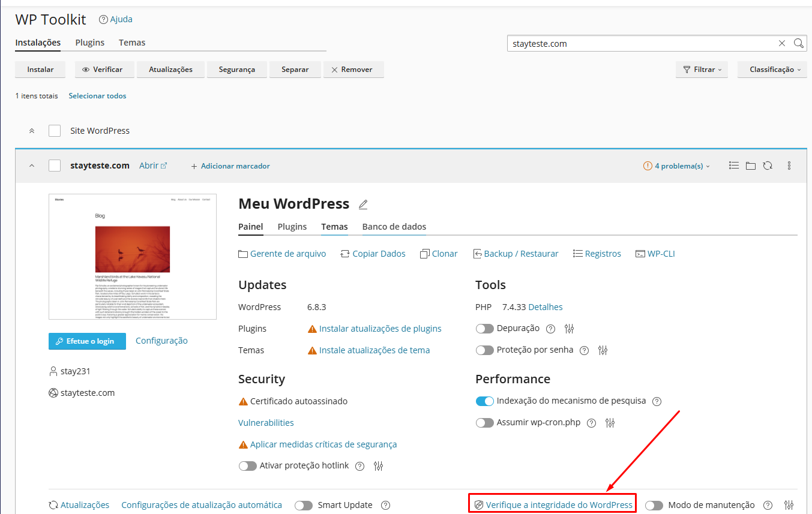Open the folder icon in stayteste.com header

(x=750, y=166)
